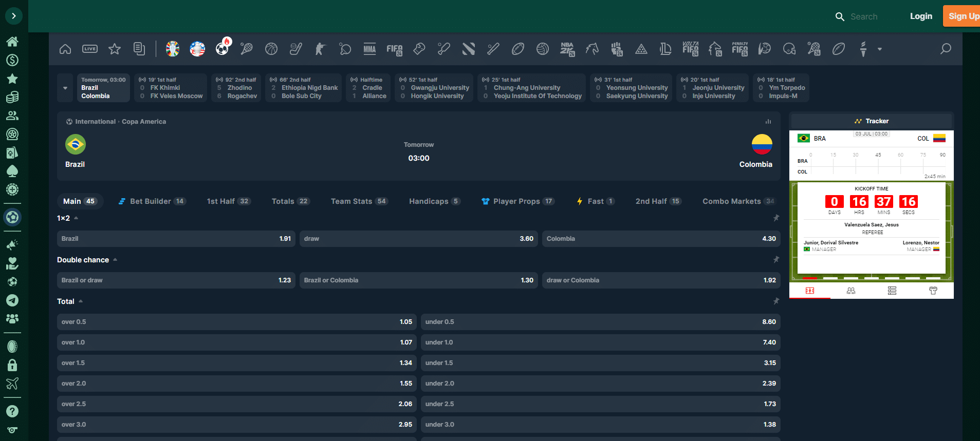Switch to the Totals tab
980x441 pixels.
(x=290, y=201)
